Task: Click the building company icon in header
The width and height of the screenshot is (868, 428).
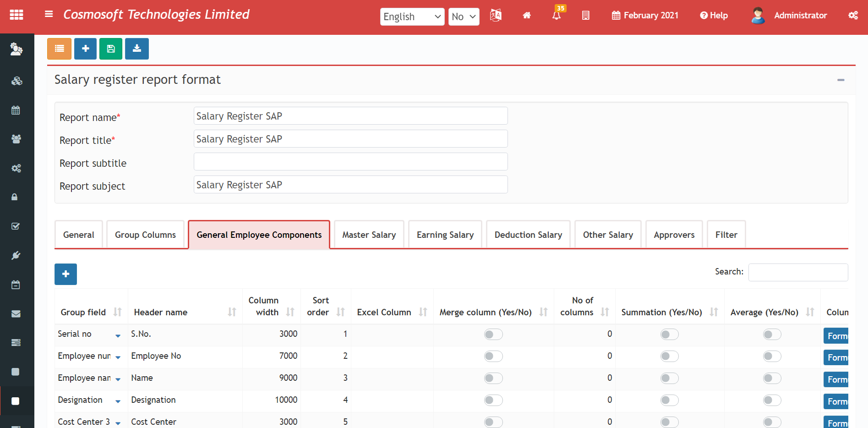Action: click(x=585, y=15)
